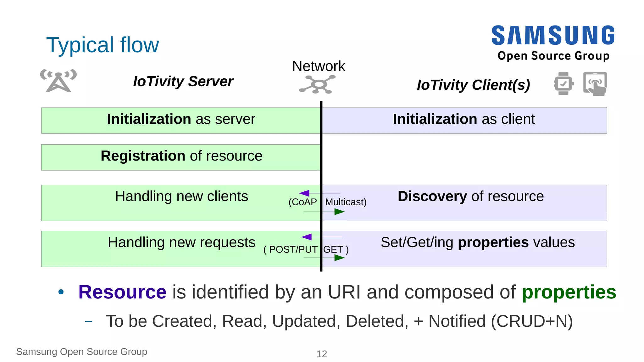Image resolution: width=644 pixels, height=362 pixels.
Task: Click the green word 'properties' in the bullet
Action: pos(569,292)
